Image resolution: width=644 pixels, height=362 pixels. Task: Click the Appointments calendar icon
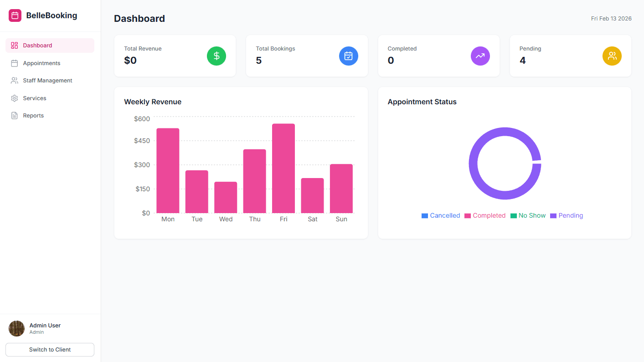coord(14,63)
